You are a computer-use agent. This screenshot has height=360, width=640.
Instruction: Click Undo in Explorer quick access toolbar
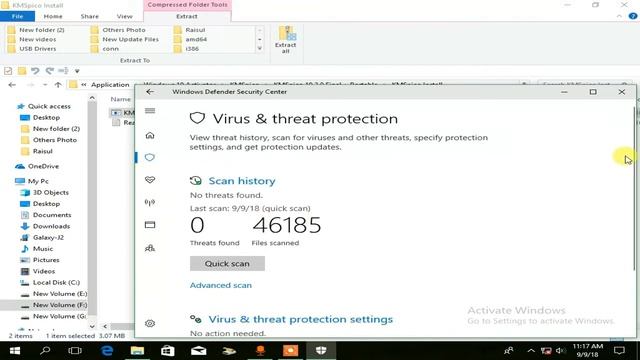pos(35,71)
